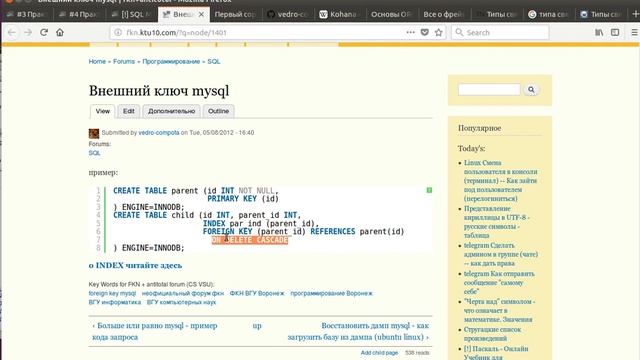Go back using the browser back arrow
The height and width of the screenshot is (360, 640).
12,32
